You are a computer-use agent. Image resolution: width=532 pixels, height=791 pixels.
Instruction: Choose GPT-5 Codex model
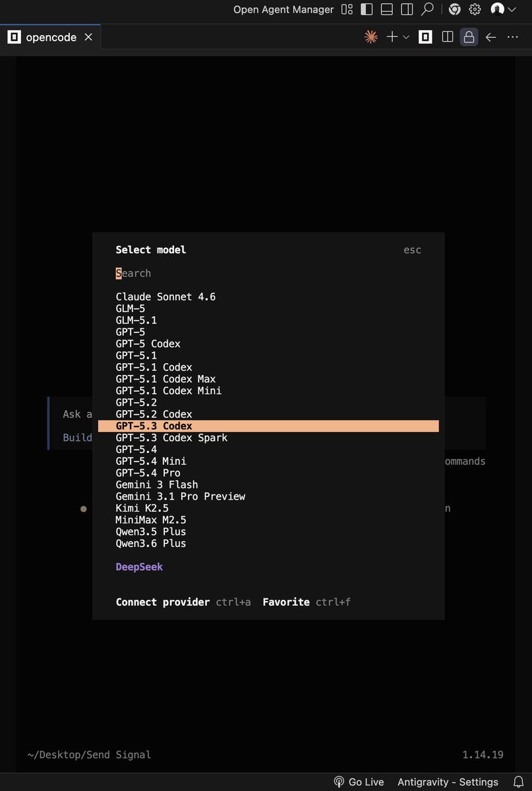coord(268,344)
